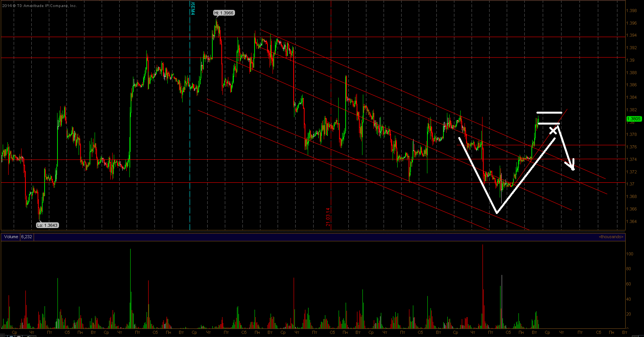Image resolution: width=644 pixels, height=337 pixels.
Task: Click the 80 volume axis label
Action: click(629, 269)
